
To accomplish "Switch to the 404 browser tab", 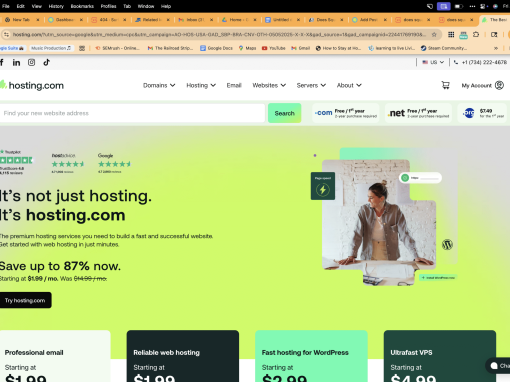I will point(108,20).
